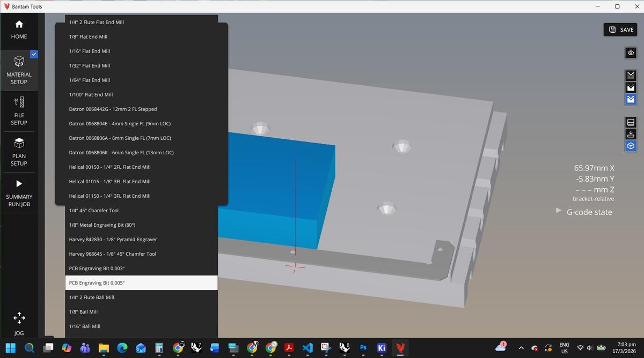The width and height of the screenshot is (644, 358).
Task: Select Harvey 842830 1/8" Pyramid Engraver
Action: pos(142,239)
